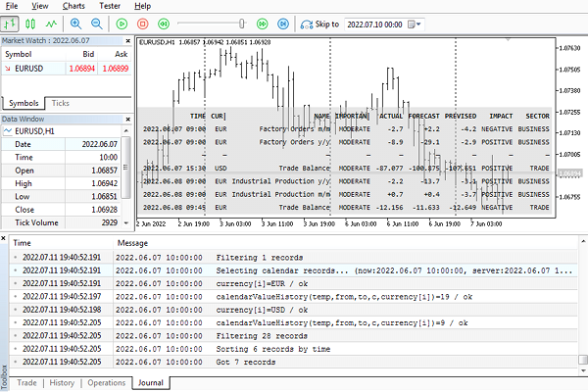Switch to candlestick chart icon

(x=28, y=24)
